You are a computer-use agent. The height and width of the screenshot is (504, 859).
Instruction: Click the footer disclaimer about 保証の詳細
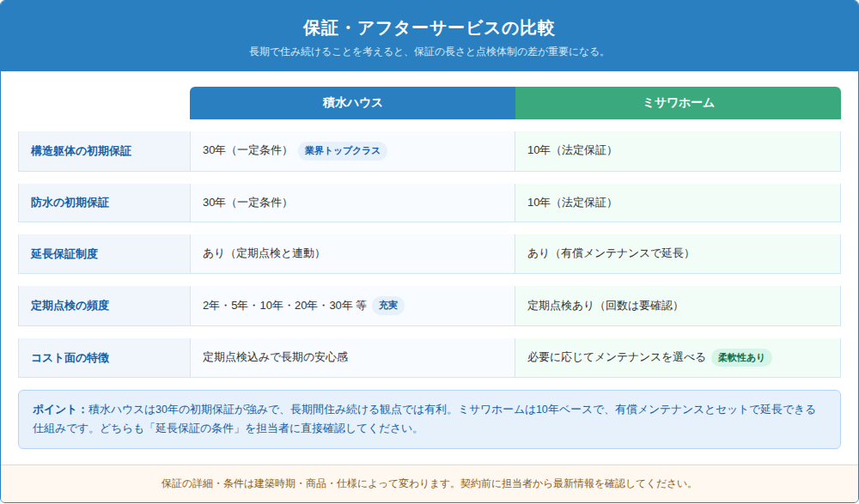pos(429,483)
